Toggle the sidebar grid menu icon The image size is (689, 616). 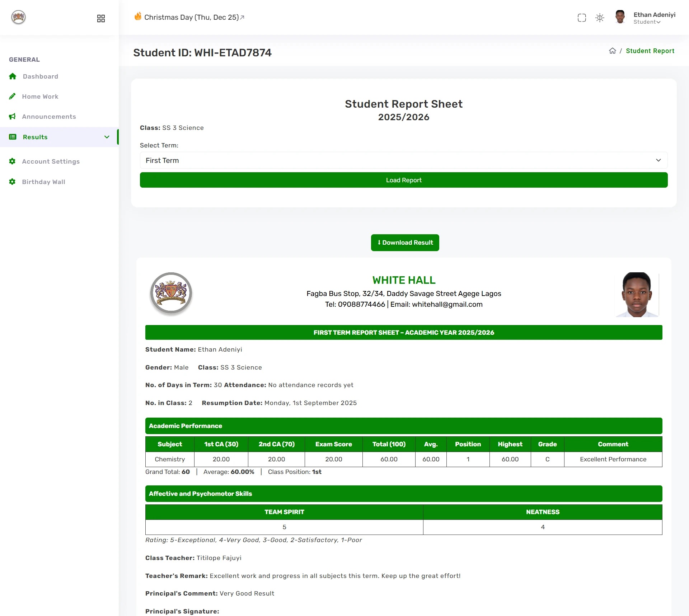101,18
